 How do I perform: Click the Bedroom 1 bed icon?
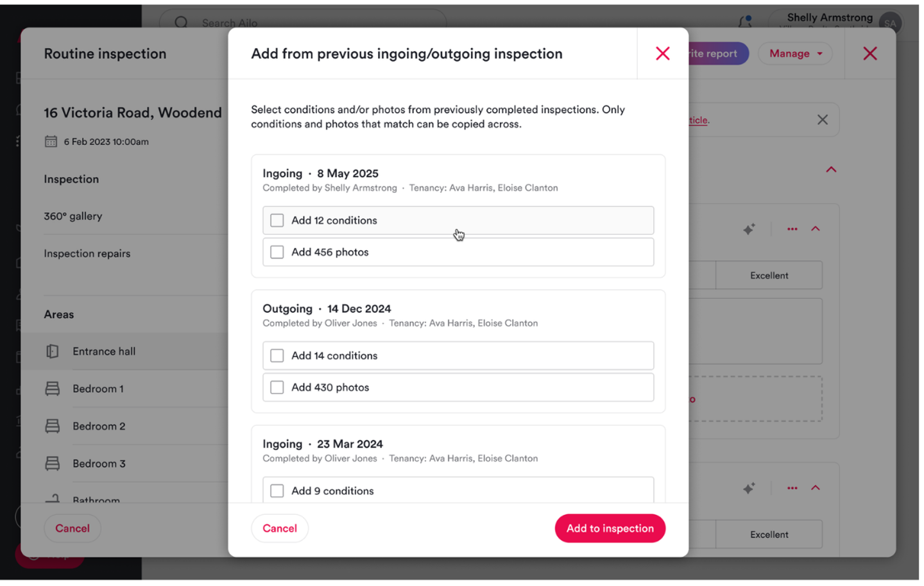click(53, 389)
